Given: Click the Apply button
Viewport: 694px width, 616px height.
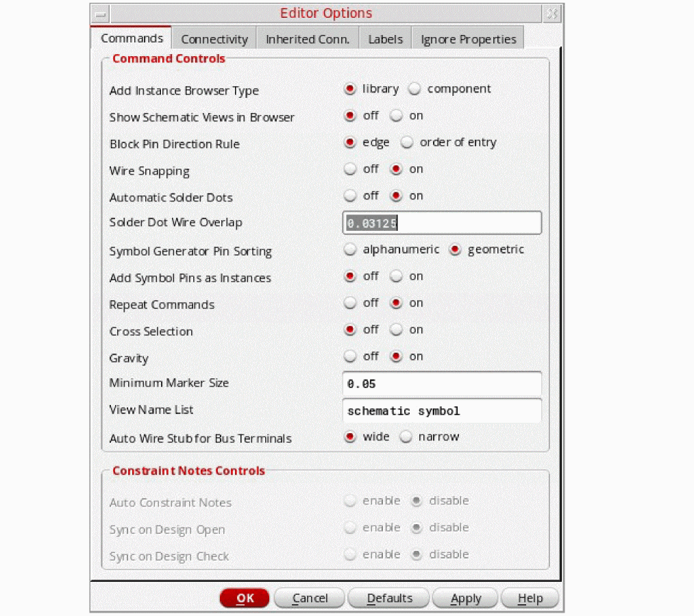Looking at the screenshot, I should pyautogui.click(x=465, y=598).
